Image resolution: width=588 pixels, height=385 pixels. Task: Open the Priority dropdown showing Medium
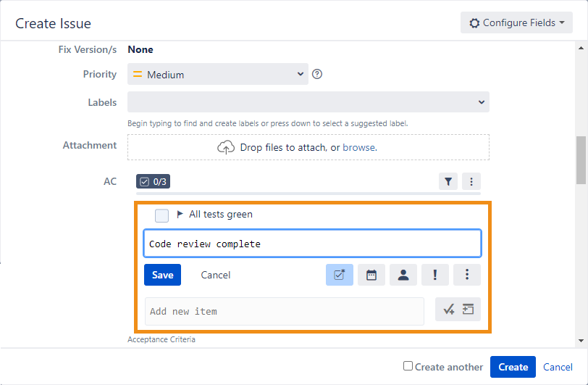click(x=218, y=74)
